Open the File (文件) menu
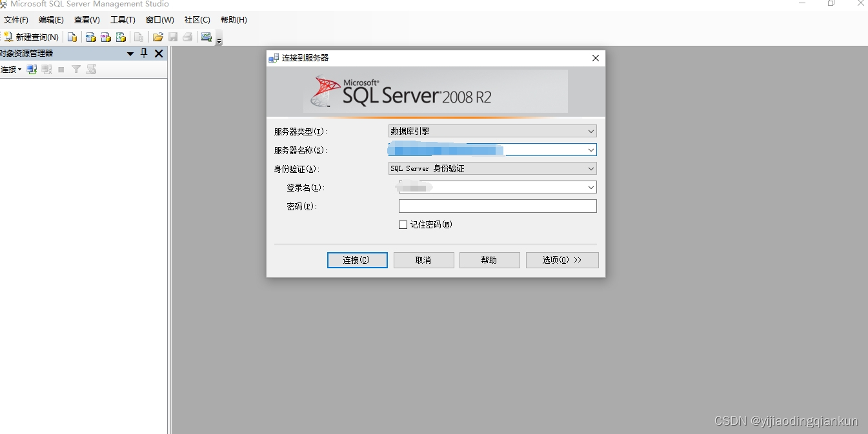868x434 pixels. point(16,20)
